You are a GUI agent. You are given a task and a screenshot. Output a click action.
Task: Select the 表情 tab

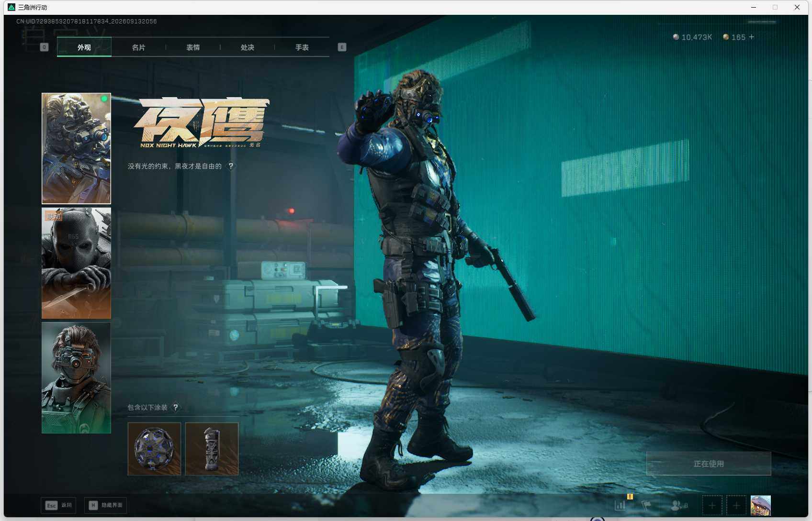193,47
